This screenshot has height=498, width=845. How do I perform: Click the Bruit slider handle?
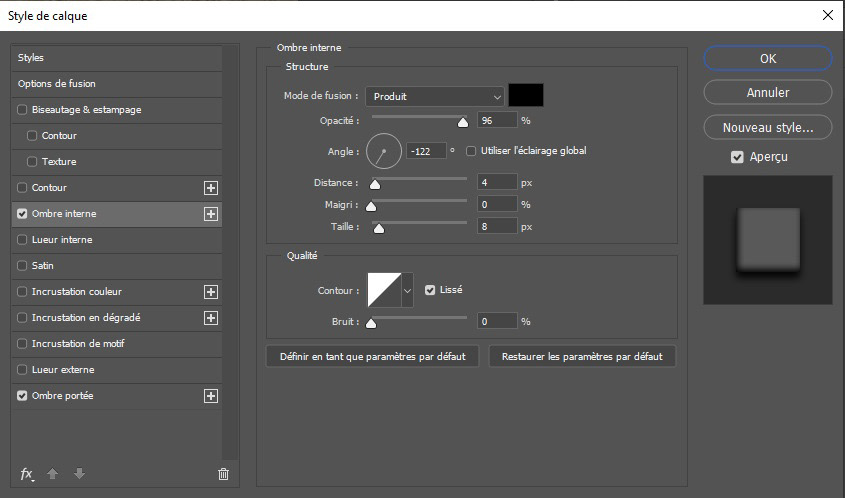(371, 323)
